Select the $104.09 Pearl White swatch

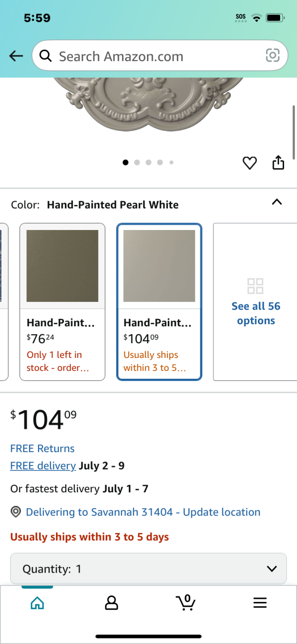(159, 302)
